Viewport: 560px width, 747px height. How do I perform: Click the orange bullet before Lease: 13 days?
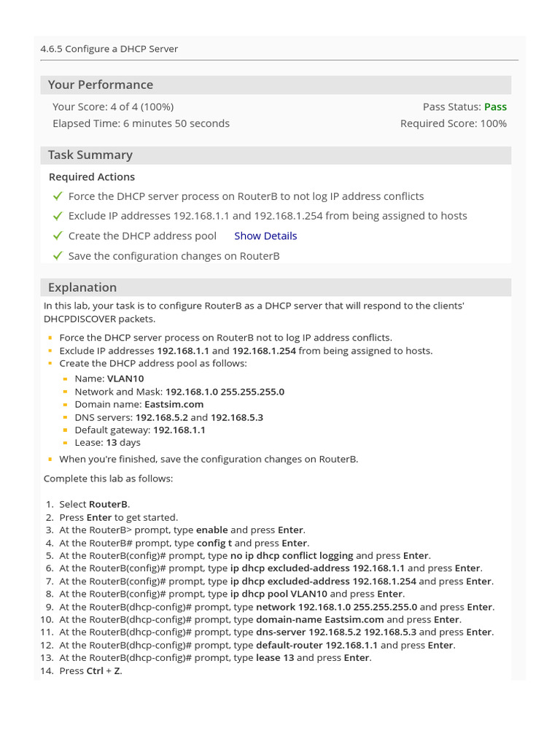(66, 443)
